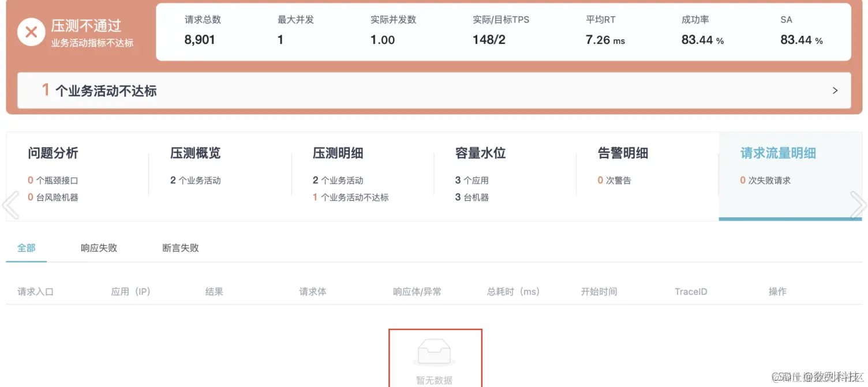
Task: Switch to the 断言失败 filter tab
Action: click(179, 247)
